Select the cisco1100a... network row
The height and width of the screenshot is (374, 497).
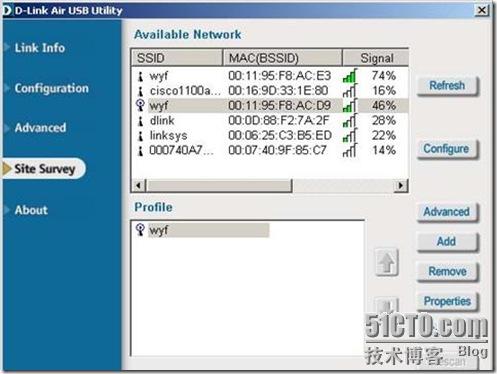(x=270, y=91)
